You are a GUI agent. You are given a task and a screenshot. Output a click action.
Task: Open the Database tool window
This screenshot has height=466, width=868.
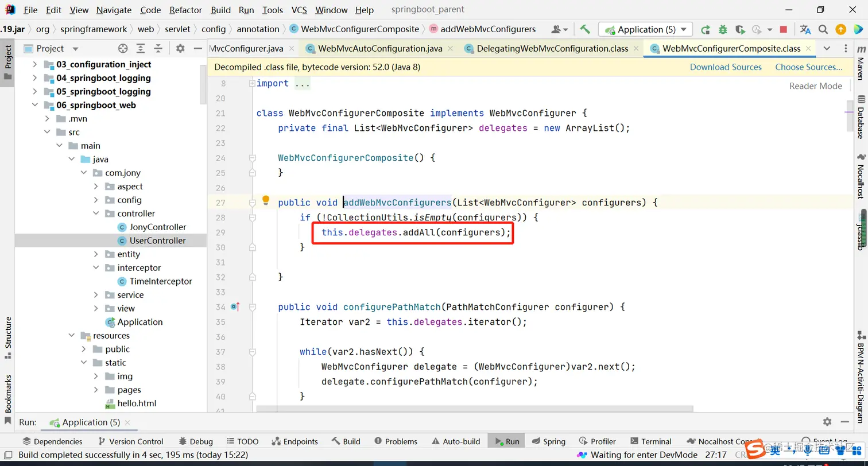tap(861, 117)
